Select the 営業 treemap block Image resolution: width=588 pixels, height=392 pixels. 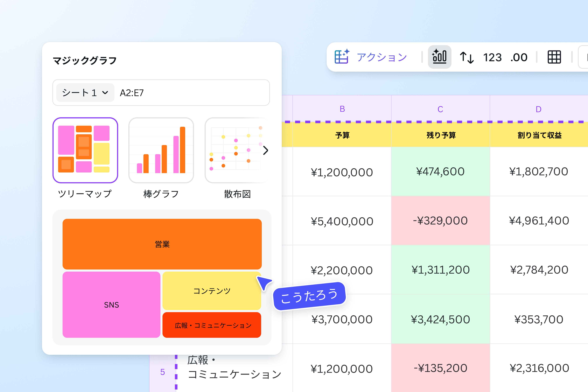point(162,244)
